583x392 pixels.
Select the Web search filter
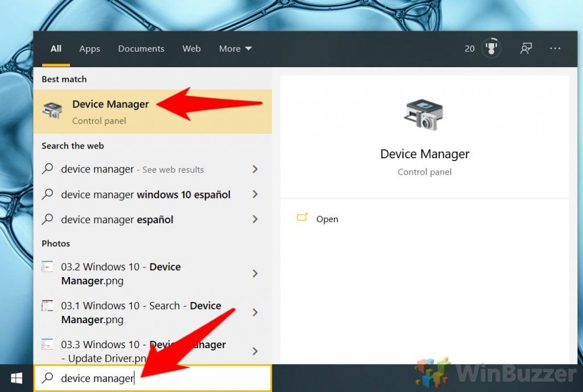click(x=191, y=48)
